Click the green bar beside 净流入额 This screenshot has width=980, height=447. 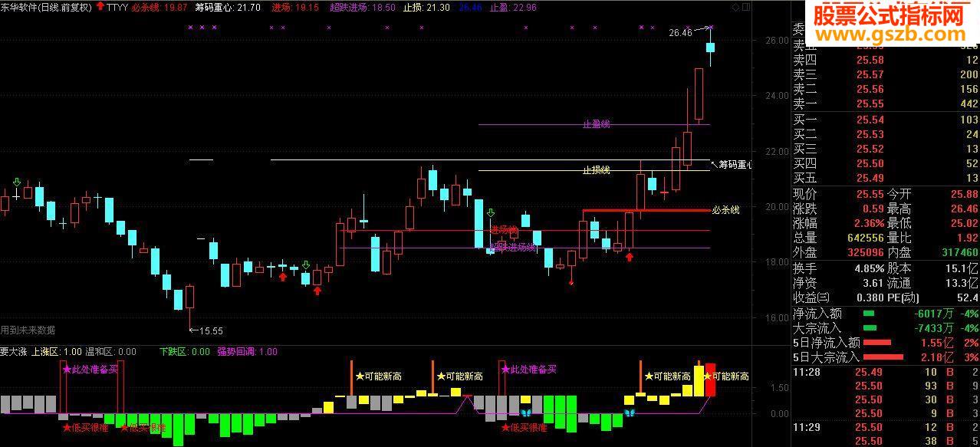pos(869,314)
